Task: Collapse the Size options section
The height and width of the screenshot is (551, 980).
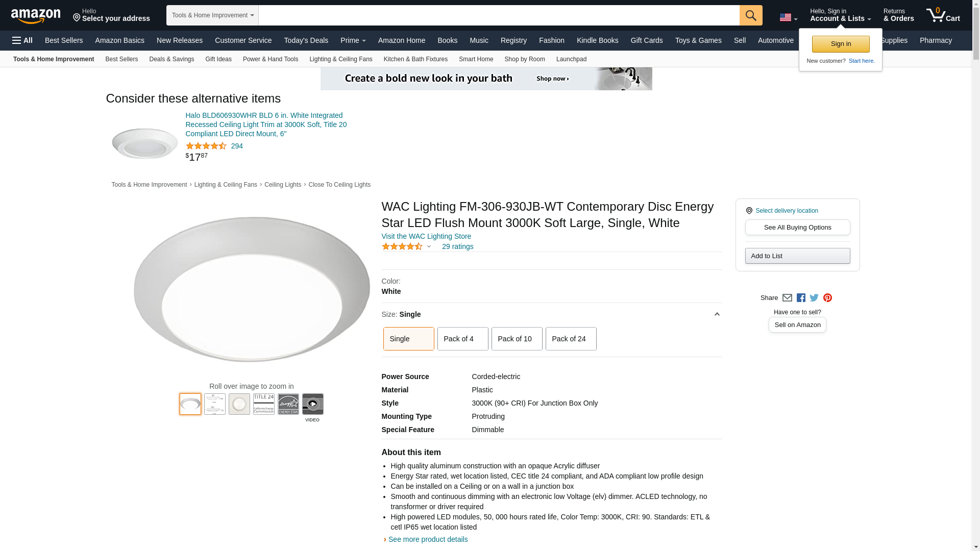Action: point(717,314)
